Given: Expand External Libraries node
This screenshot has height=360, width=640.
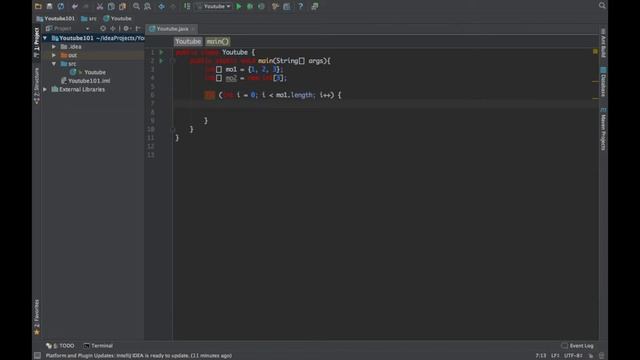Looking at the screenshot, I should [45, 89].
